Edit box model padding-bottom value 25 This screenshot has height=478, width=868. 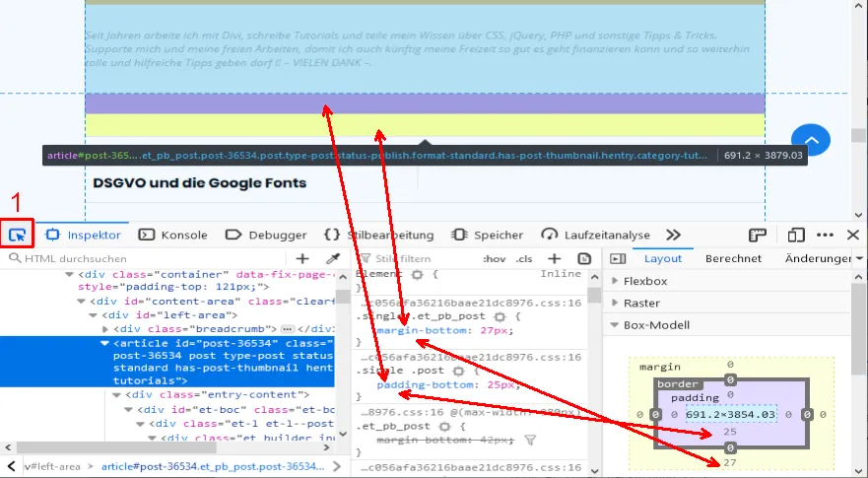730,432
